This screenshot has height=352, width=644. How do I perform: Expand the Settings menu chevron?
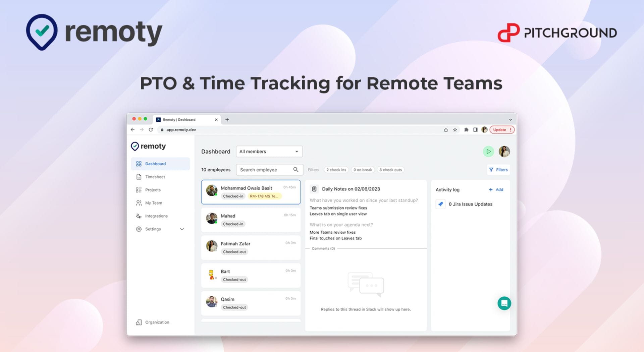[182, 229]
